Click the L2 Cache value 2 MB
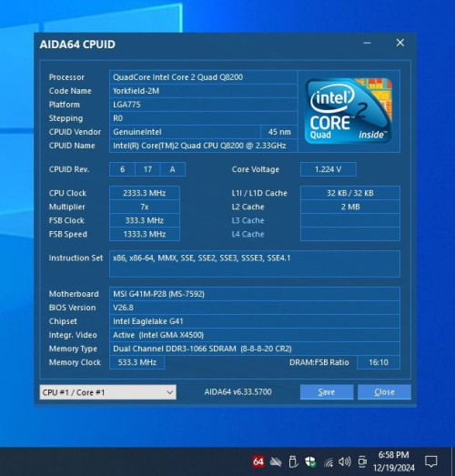Viewport: 455px width, 476px height. tap(350, 207)
